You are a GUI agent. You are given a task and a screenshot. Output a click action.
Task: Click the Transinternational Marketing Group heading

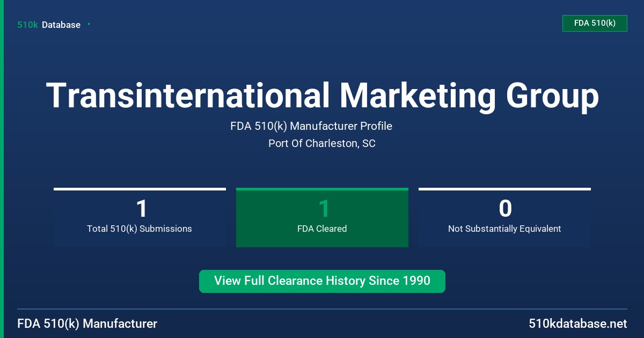tap(322, 96)
